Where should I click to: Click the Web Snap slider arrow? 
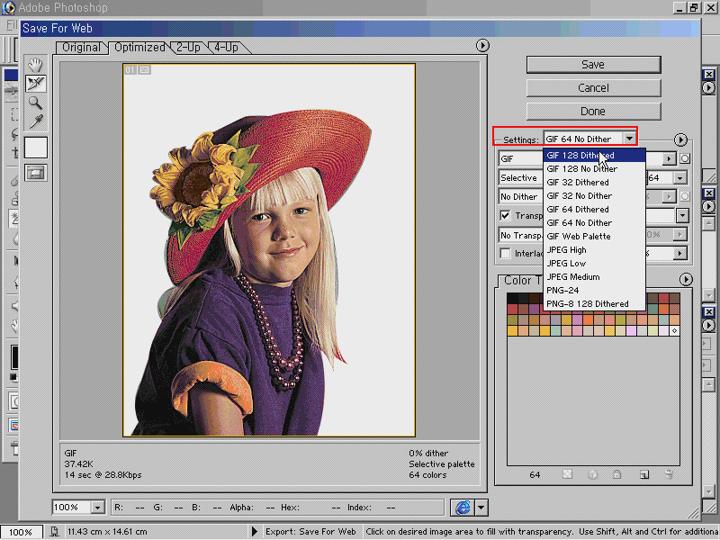(681, 253)
